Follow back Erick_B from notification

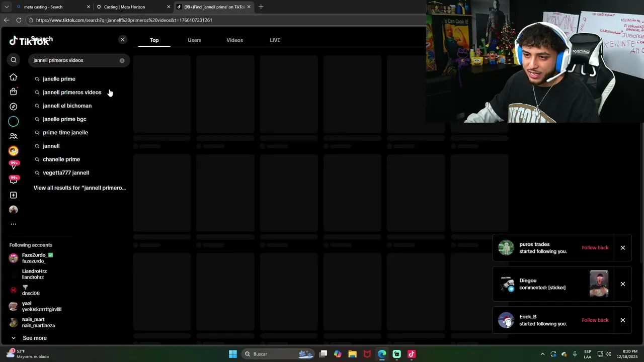[595, 320]
